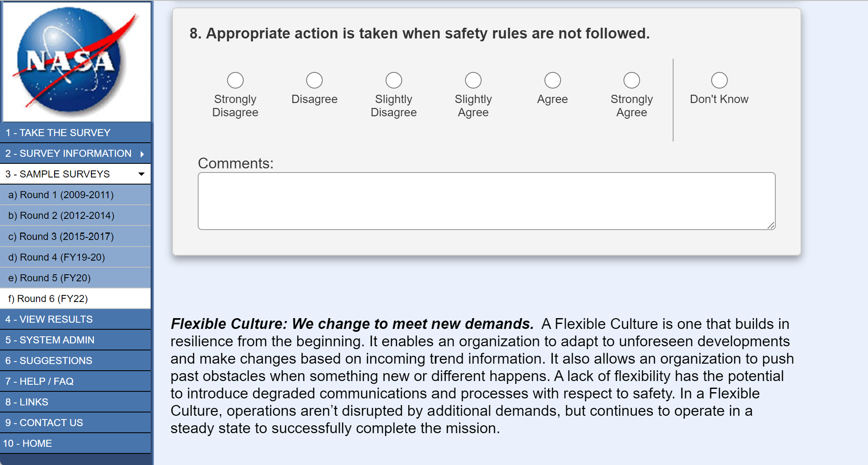Open Take the Survey menu item
868x465 pixels.
point(58,133)
